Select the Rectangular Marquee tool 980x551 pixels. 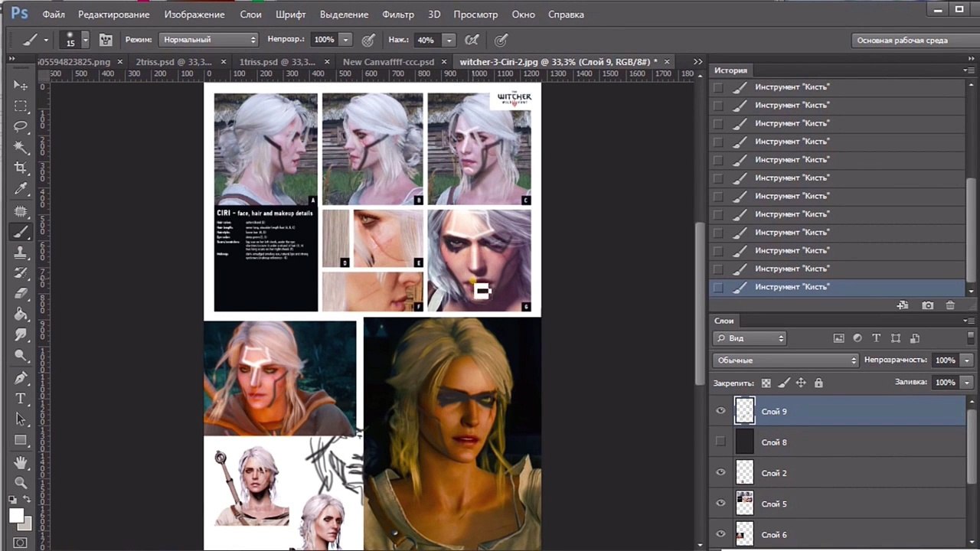pyautogui.click(x=21, y=106)
